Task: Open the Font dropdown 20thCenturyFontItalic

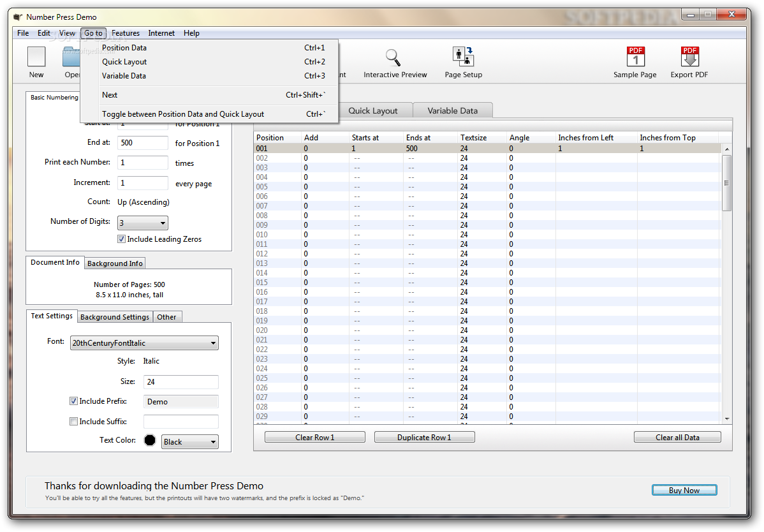Action: pos(144,343)
